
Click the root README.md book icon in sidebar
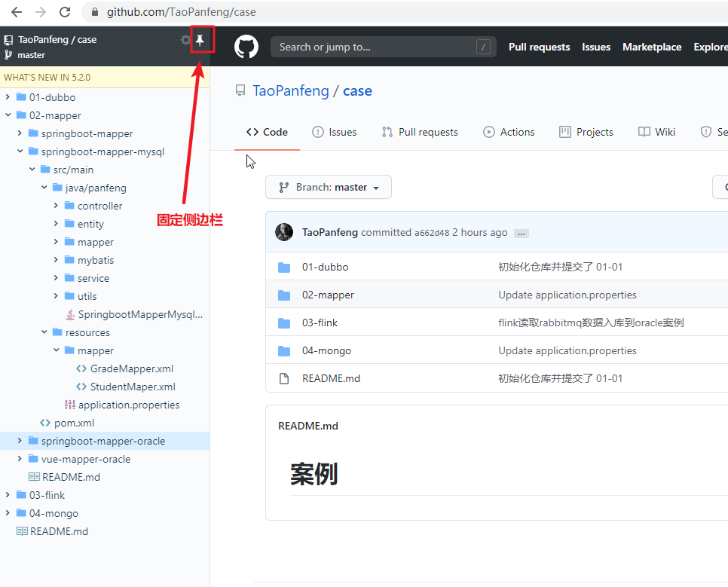[x=22, y=531]
